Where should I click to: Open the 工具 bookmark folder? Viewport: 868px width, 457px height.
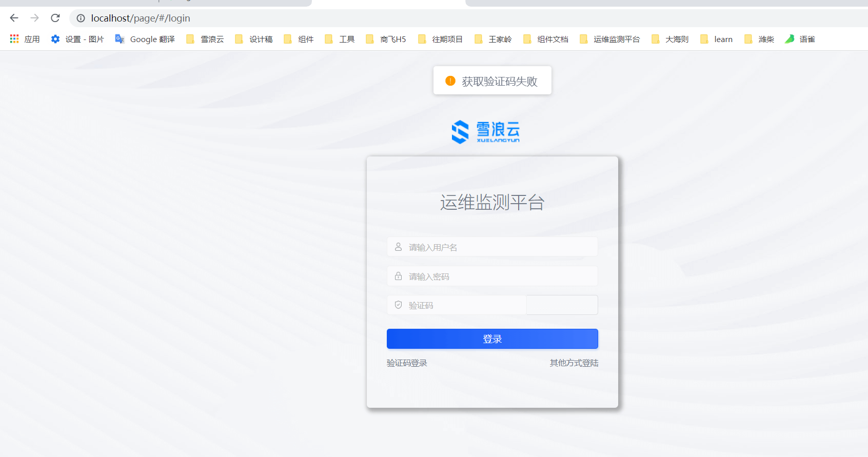[x=340, y=39]
